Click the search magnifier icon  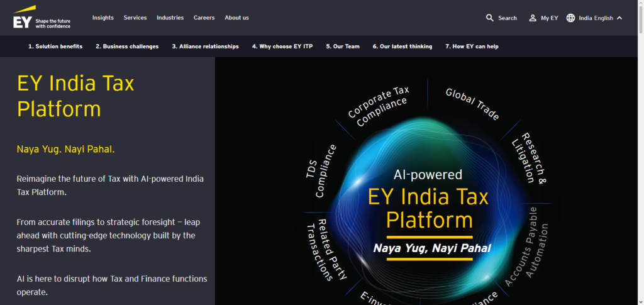pos(489,18)
